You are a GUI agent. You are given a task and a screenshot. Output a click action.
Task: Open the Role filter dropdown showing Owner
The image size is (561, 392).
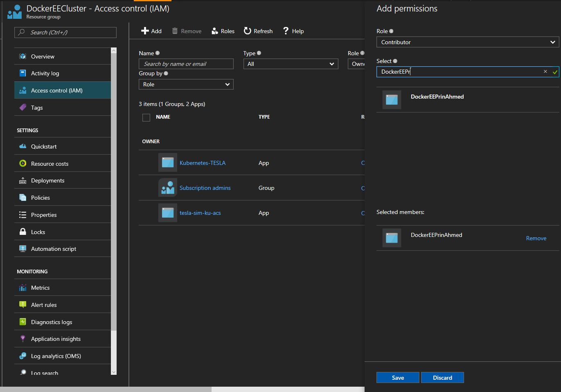[x=356, y=64]
